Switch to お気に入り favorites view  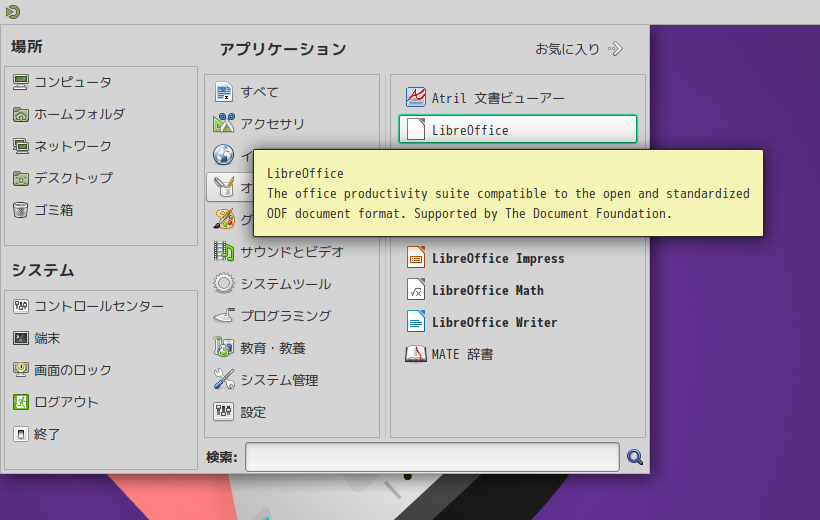click(579, 49)
